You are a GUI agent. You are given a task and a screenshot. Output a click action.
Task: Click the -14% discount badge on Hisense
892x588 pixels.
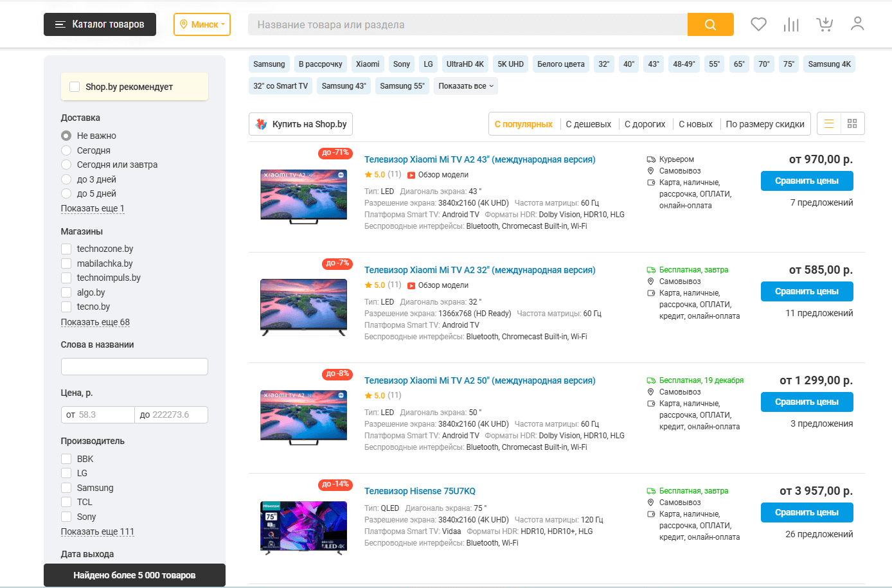point(335,485)
